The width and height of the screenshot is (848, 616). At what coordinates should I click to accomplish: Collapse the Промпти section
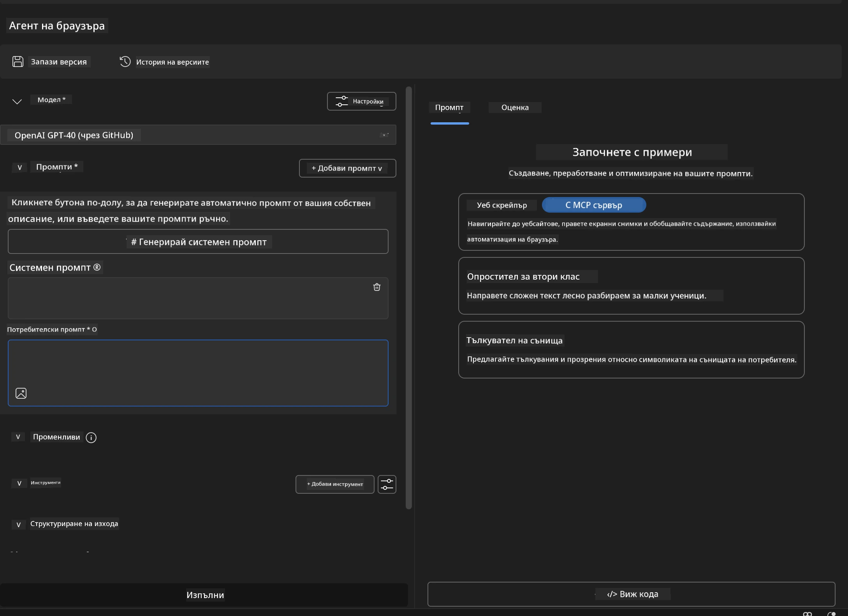[19, 167]
